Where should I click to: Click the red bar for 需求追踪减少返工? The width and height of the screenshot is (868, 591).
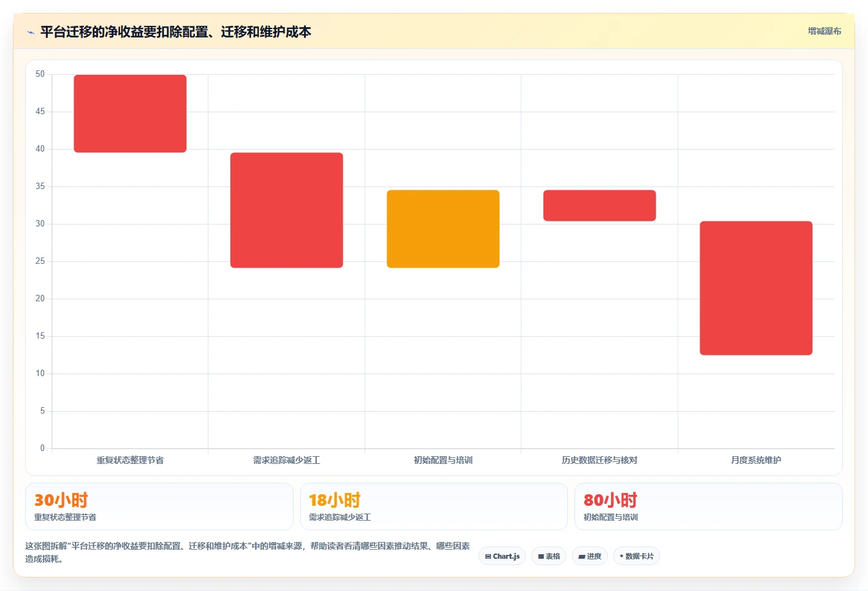pos(287,210)
